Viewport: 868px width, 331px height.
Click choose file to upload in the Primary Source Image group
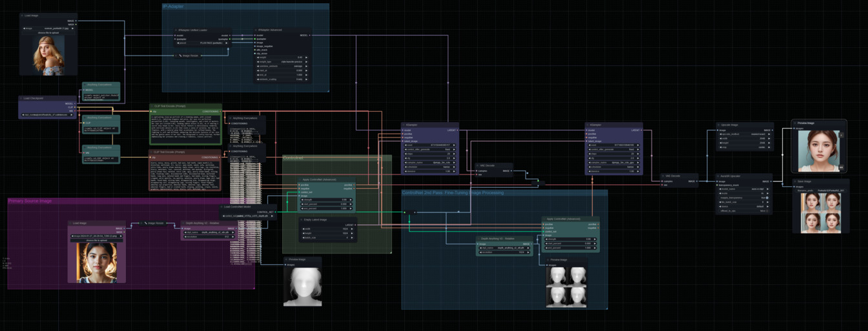coord(97,240)
